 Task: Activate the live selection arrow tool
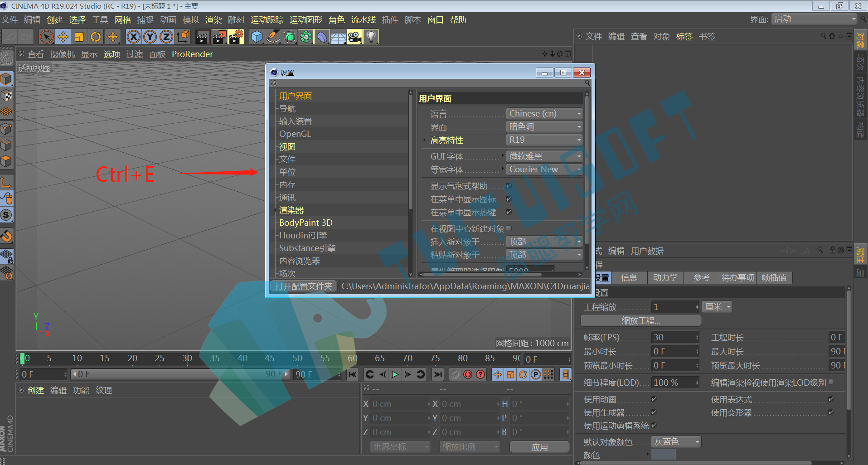[47, 37]
